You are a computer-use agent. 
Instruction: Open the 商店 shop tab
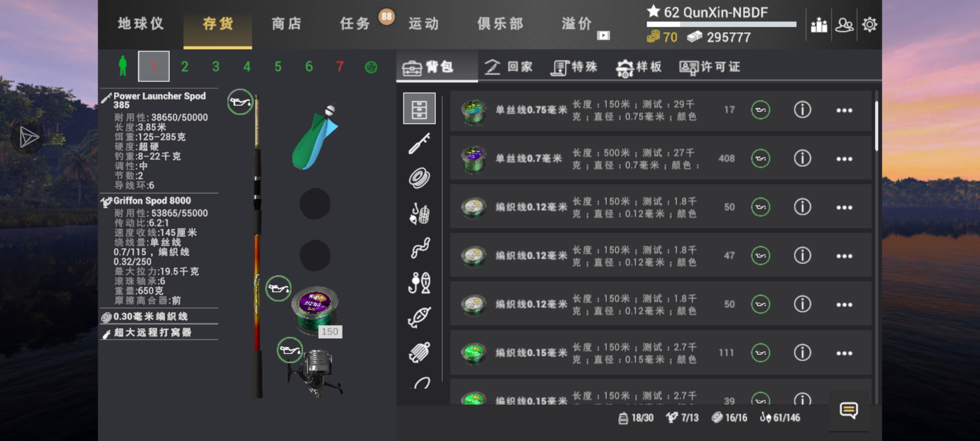pos(287,23)
